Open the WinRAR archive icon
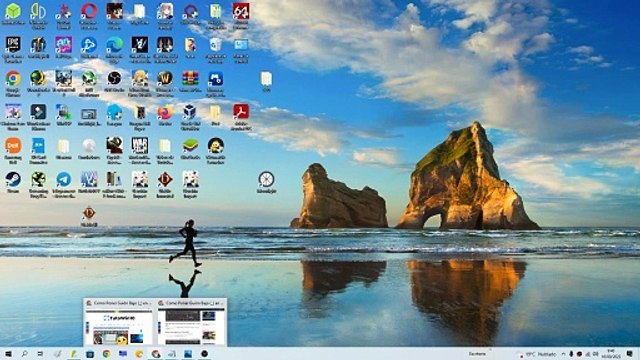Image resolution: width=640 pixels, height=360 pixels. [x=190, y=78]
